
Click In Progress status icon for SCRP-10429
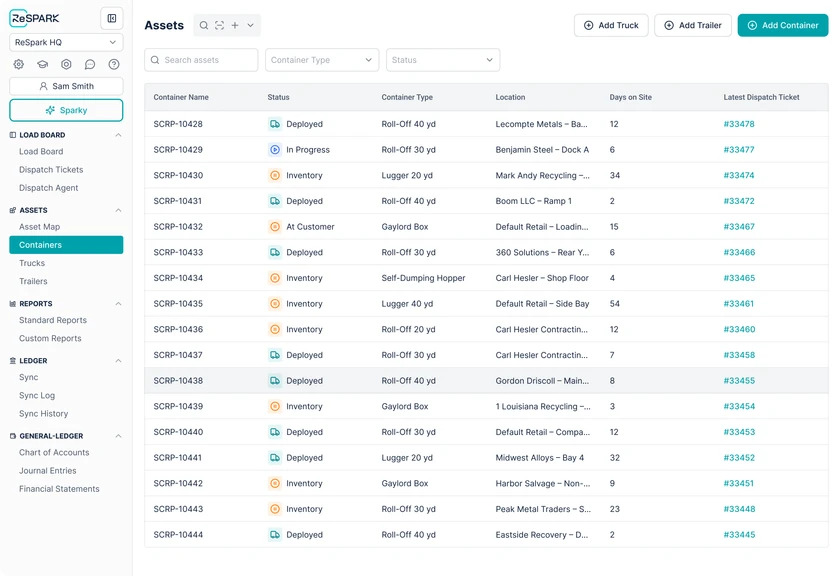(275, 149)
